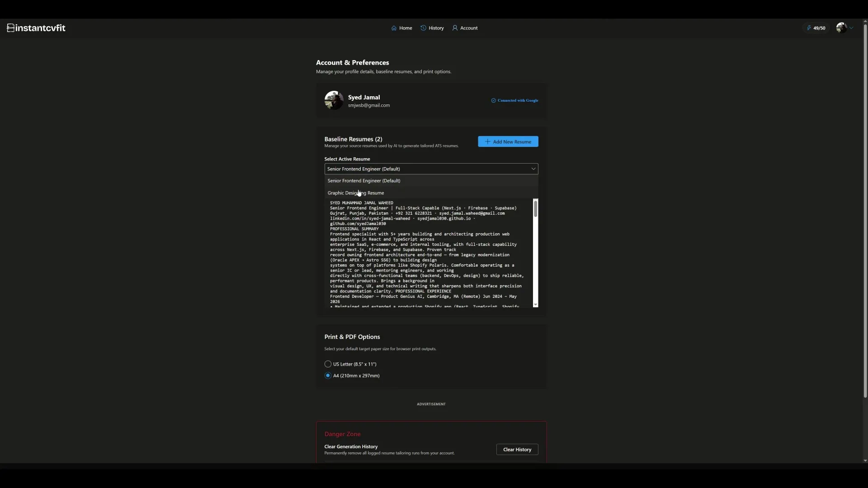Screen dimensions: 868x488
Task: Click the Connected with Google badge
Action: point(515,100)
